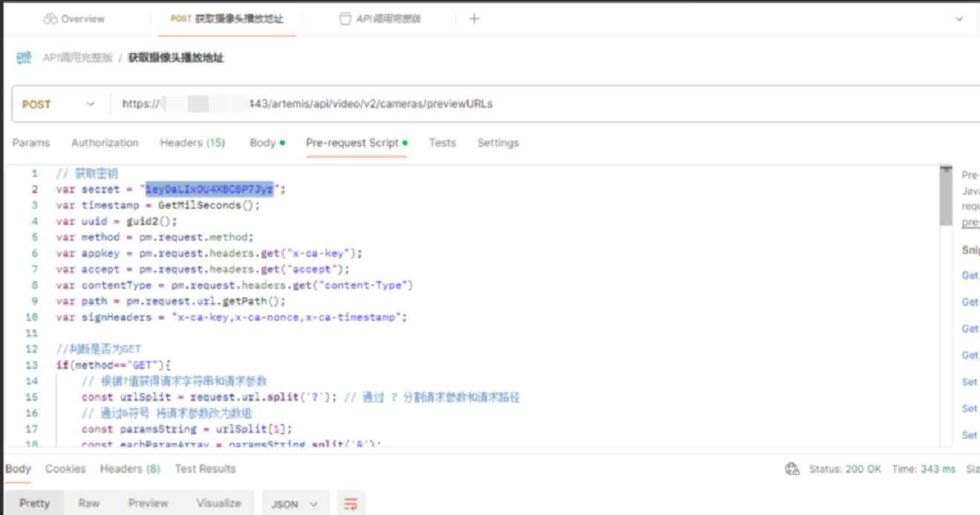
Task: Switch response view to Raw
Action: pos(89,503)
